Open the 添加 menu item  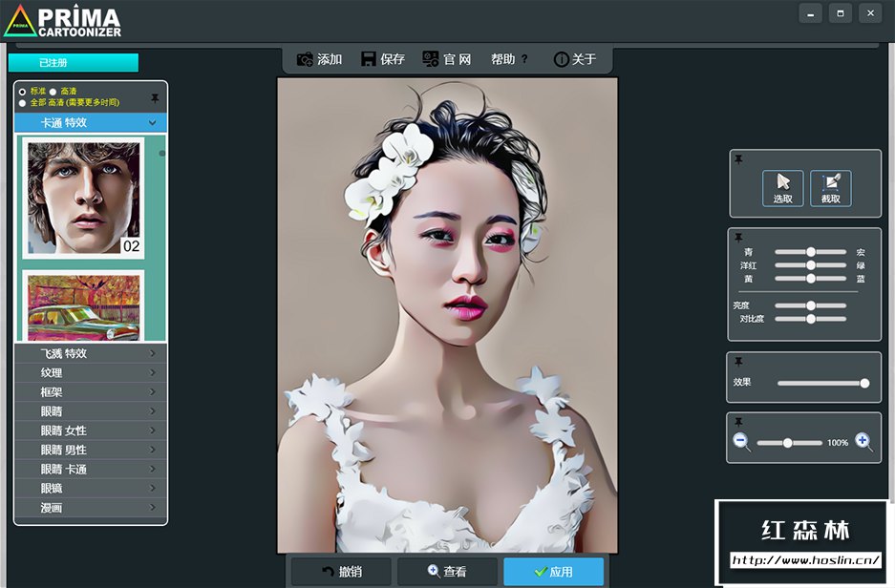pyautogui.click(x=319, y=59)
